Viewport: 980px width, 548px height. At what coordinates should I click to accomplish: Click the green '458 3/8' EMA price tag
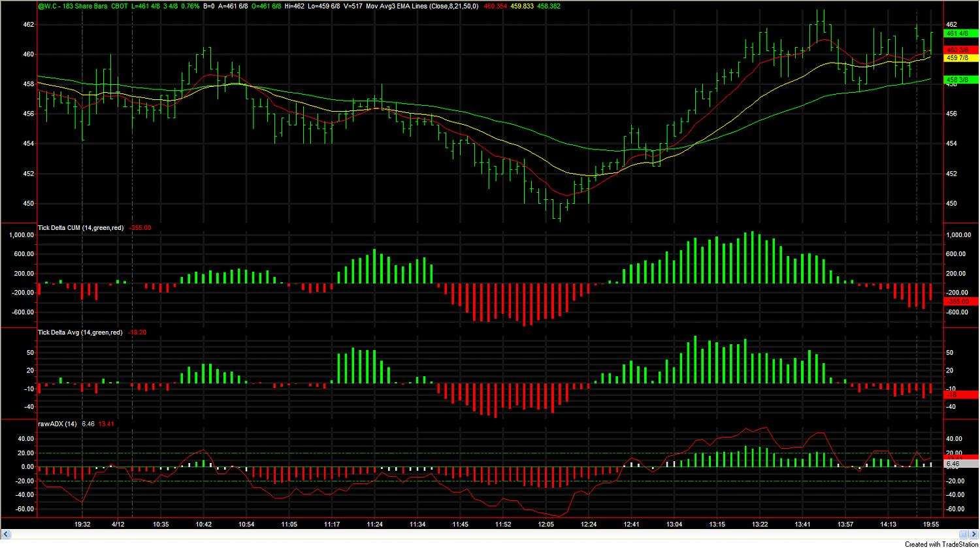961,79
